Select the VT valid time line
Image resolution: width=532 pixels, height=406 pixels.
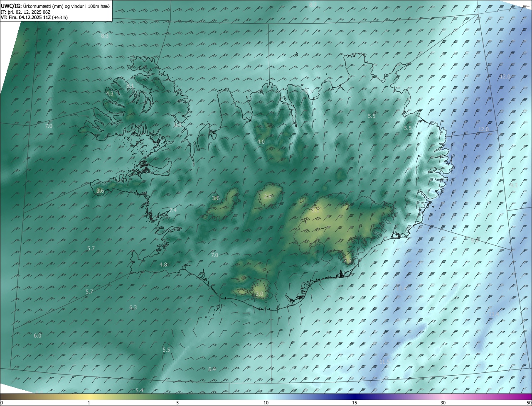click(x=34, y=17)
